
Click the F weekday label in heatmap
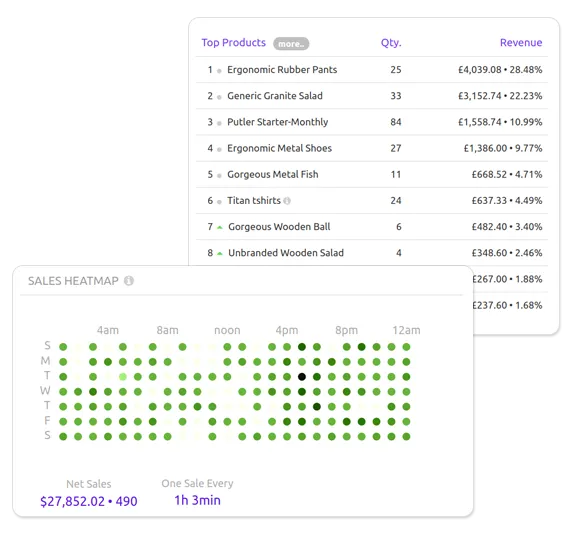point(47,420)
